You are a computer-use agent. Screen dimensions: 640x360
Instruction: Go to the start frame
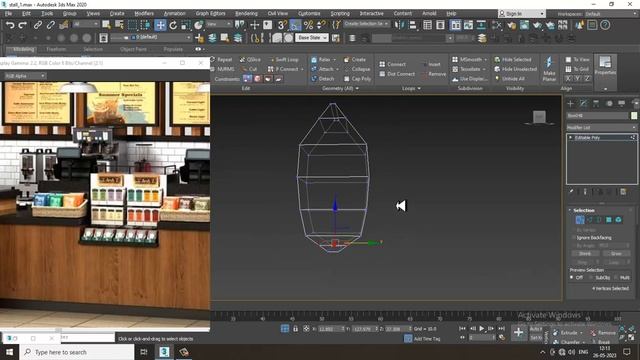pyautogui.click(x=462, y=329)
